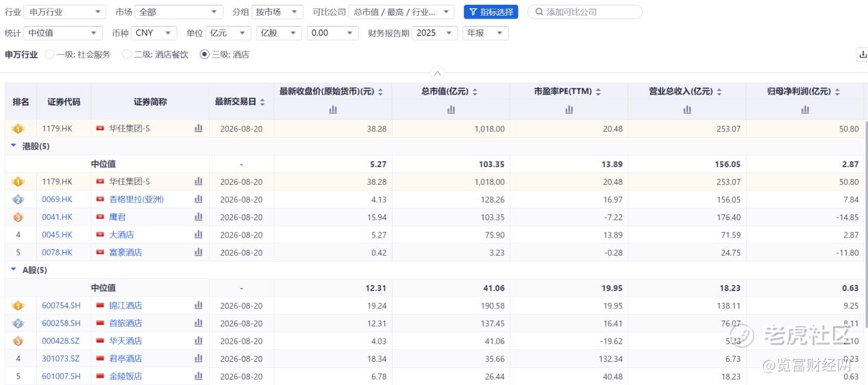The width and height of the screenshot is (868, 385).
Task: Click 港股 中位值 total market value 103.35
Action: pyautogui.click(x=491, y=164)
